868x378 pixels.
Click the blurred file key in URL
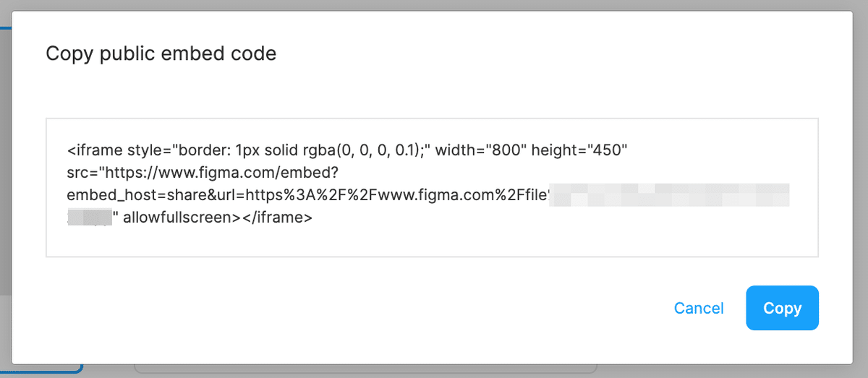point(669,195)
